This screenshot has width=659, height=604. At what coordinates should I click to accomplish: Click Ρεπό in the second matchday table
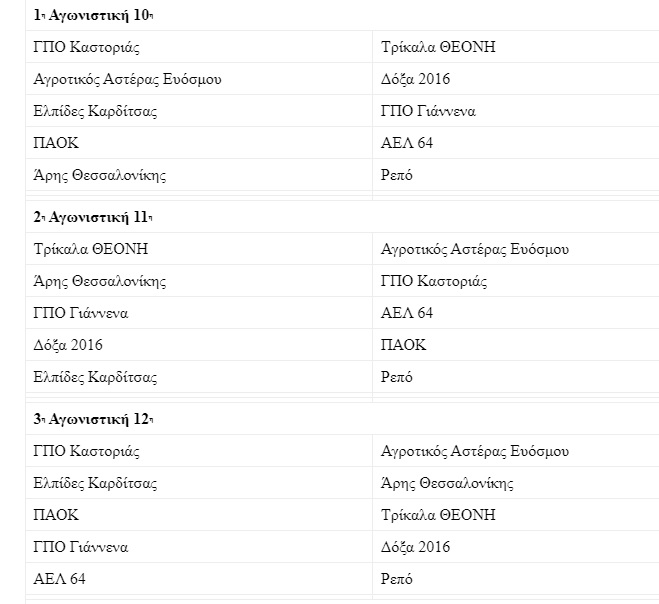[397, 377]
